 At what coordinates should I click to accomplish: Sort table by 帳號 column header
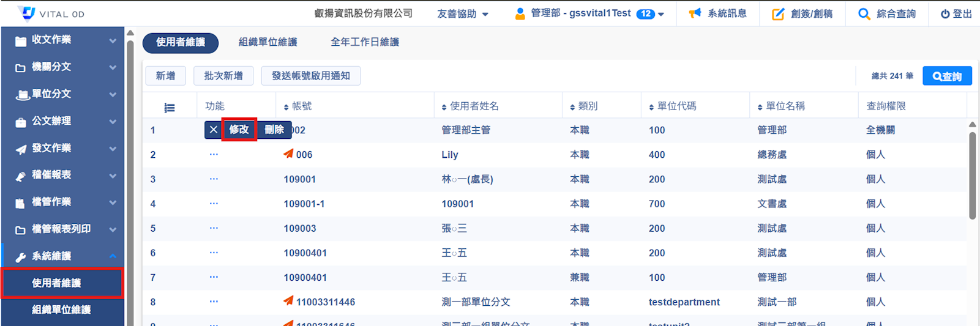coord(301,106)
